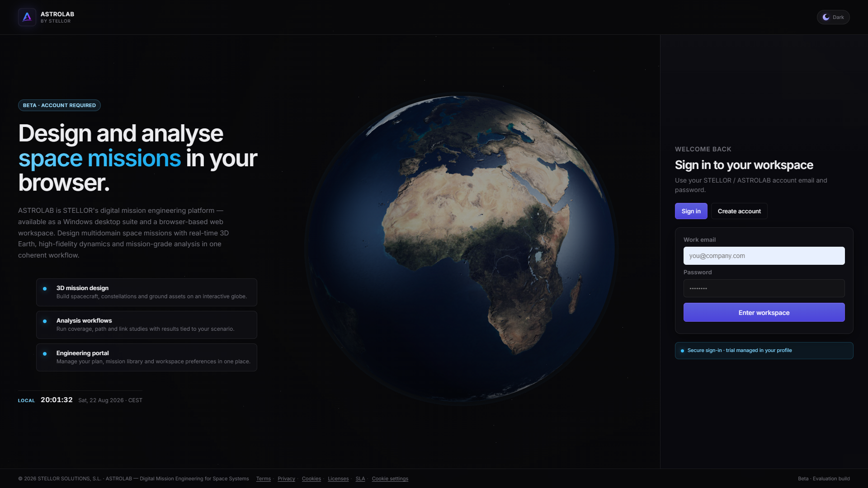This screenshot has width=868, height=488.
Task: Click the WELCOME BACK label
Action: (703, 149)
